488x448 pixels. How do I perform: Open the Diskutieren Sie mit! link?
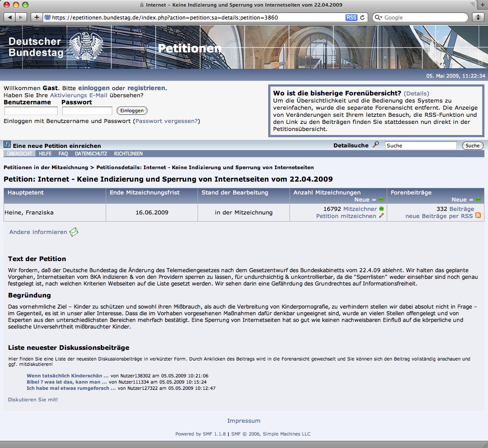pos(33,400)
